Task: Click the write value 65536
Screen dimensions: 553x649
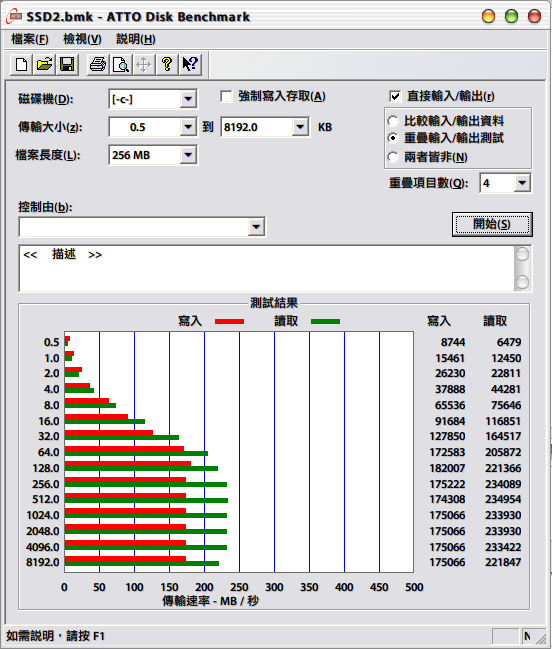Action: tap(450, 405)
